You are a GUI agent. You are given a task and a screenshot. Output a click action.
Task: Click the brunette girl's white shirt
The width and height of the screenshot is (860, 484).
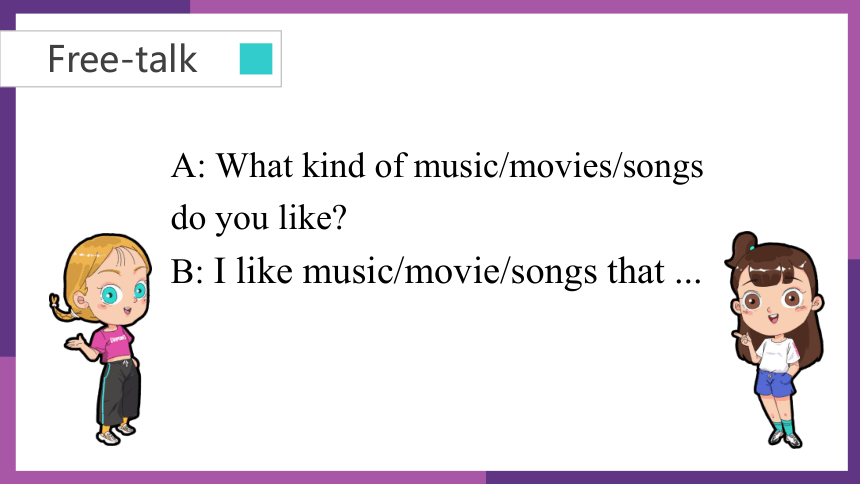click(x=778, y=356)
